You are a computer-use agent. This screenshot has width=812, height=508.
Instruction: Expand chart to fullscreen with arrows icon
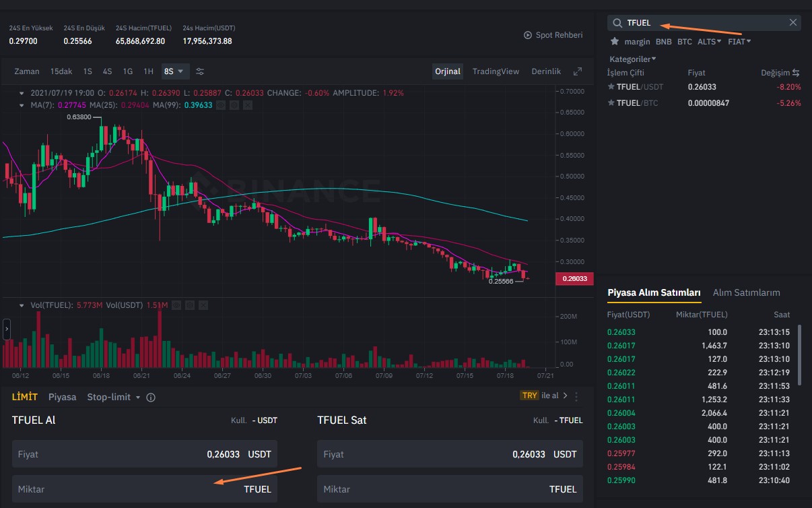coord(577,71)
